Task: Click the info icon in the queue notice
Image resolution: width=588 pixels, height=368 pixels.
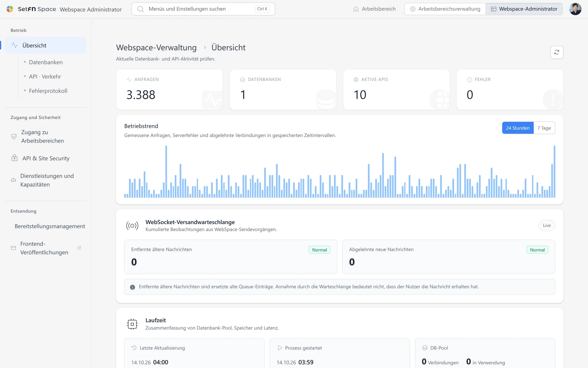Action: pyautogui.click(x=132, y=287)
